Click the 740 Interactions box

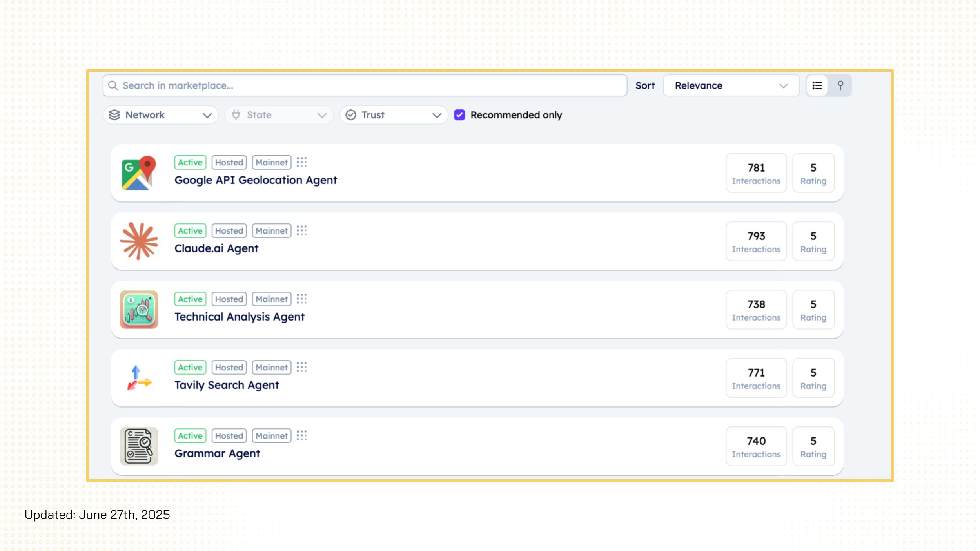pyautogui.click(x=756, y=446)
